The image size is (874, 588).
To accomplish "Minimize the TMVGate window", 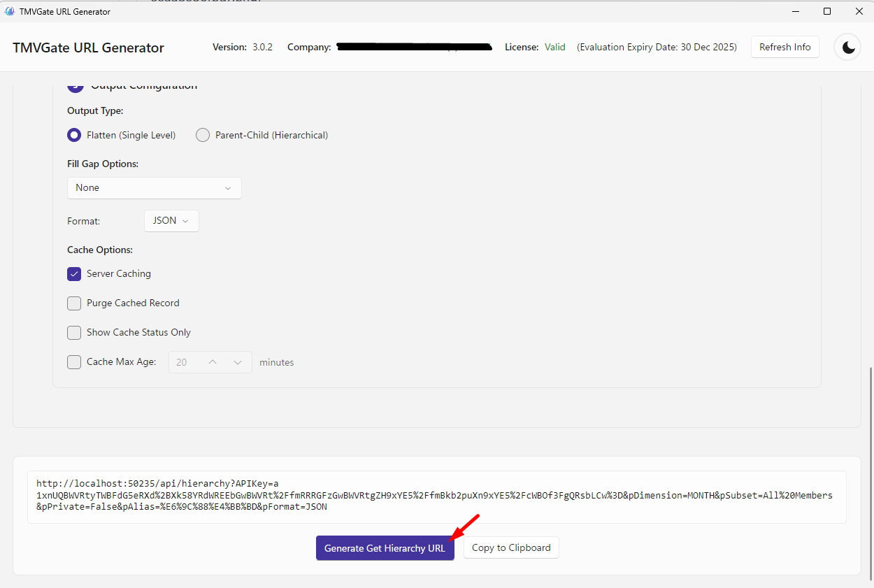I will [795, 11].
